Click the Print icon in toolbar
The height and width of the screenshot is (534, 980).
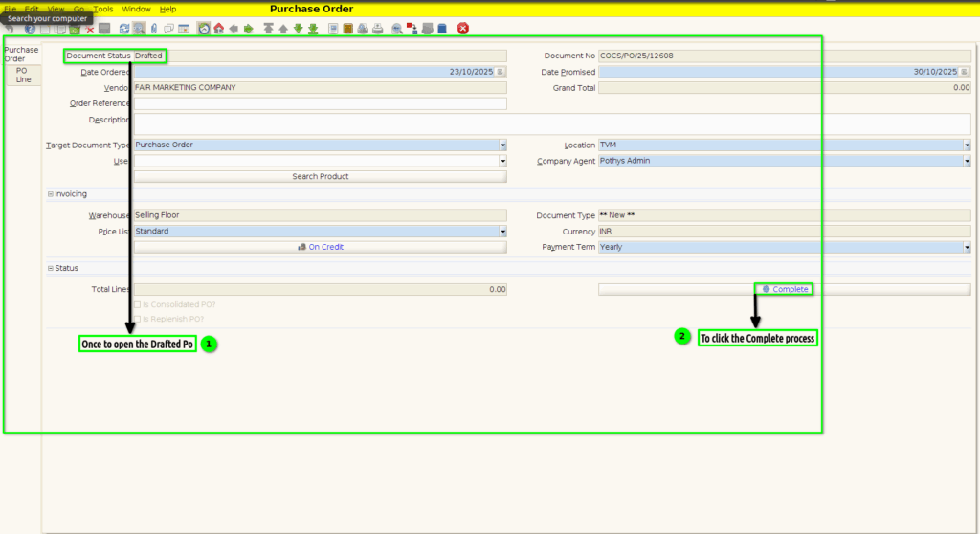(377, 29)
